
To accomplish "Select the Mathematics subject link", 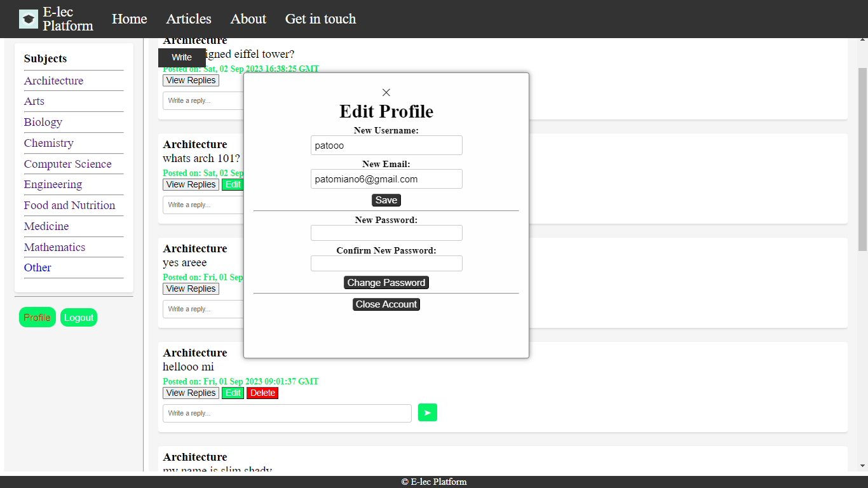I will point(55,247).
